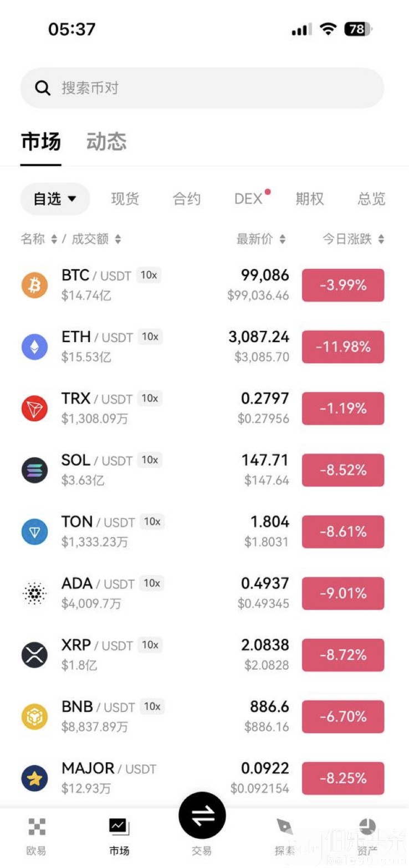Sort list by 今日涨跌 arrows
409x868 pixels.
[x=381, y=239]
